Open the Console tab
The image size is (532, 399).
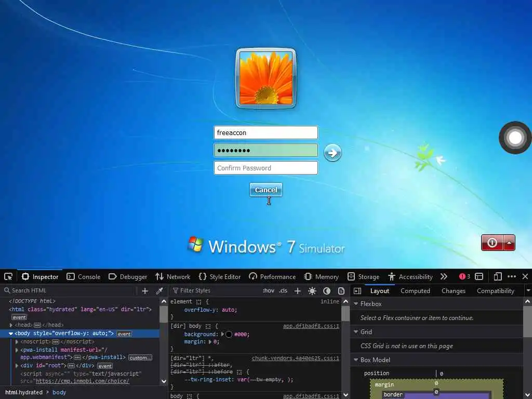(84, 277)
